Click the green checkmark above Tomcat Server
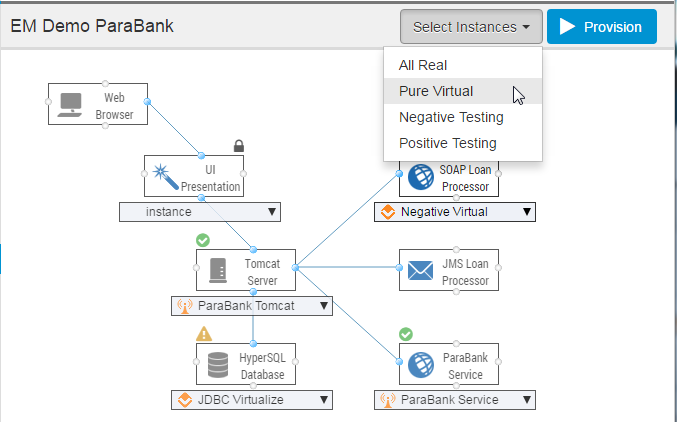 [x=203, y=240]
